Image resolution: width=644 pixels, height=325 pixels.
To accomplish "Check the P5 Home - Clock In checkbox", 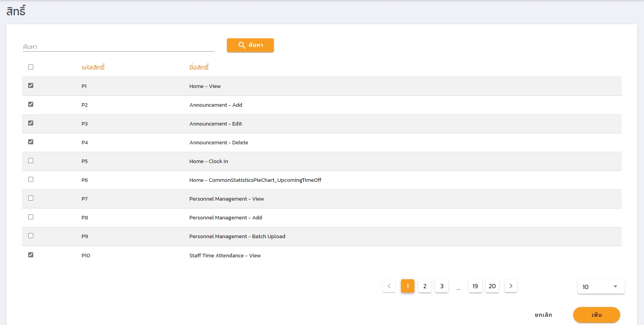I will (31, 161).
